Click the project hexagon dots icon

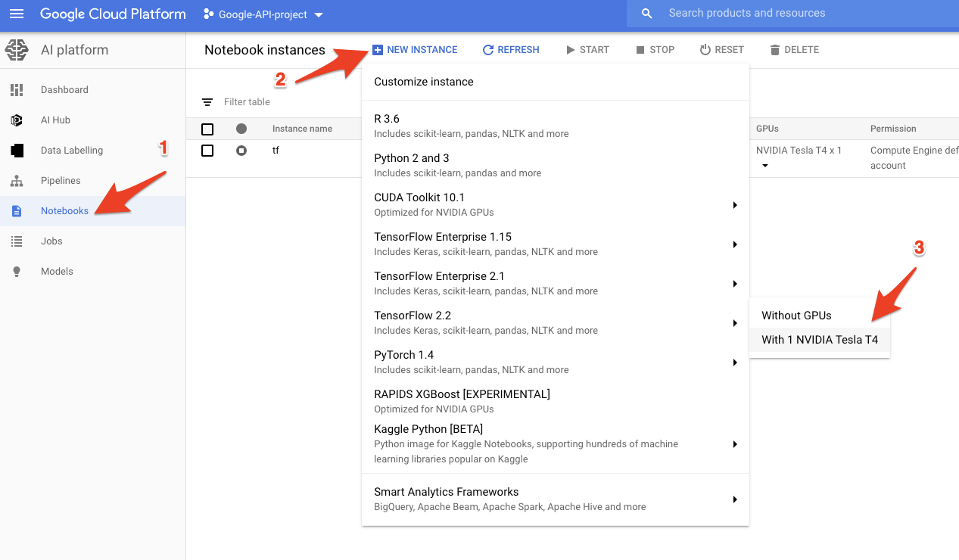pos(209,14)
